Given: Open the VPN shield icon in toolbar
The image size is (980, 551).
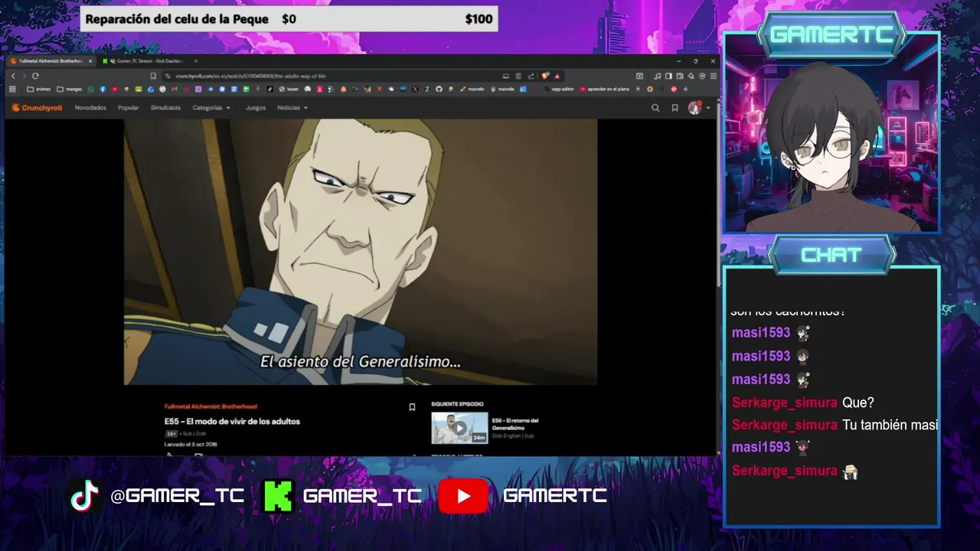Looking at the screenshot, I should coord(702,76).
